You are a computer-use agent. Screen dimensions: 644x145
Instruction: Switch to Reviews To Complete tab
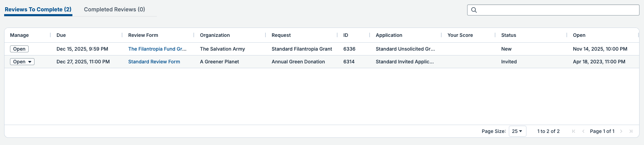38,9
